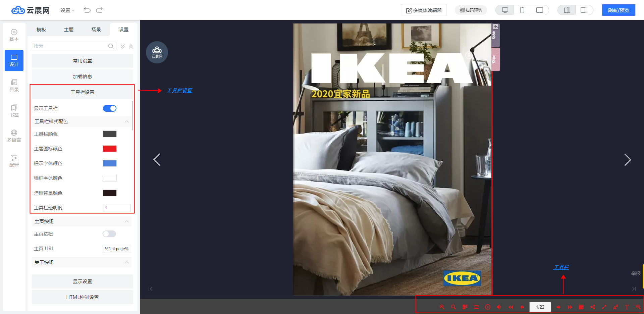Switch to mobile phone preview mode
The image size is (644, 314).
522,10
